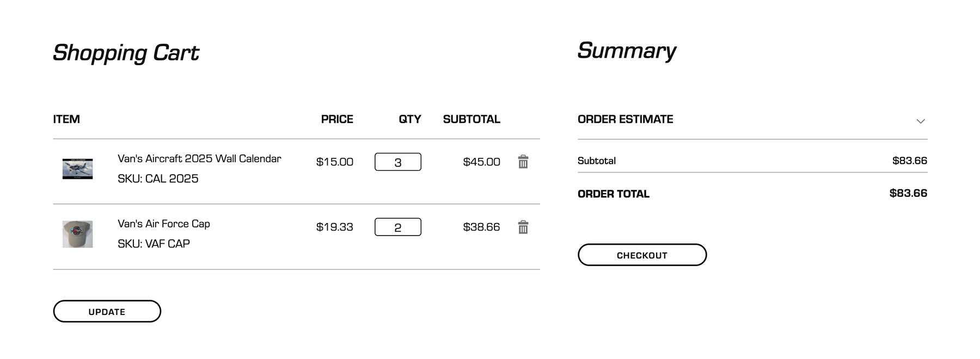
Task: Click the Shopping Cart page heading
Action: (x=126, y=52)
